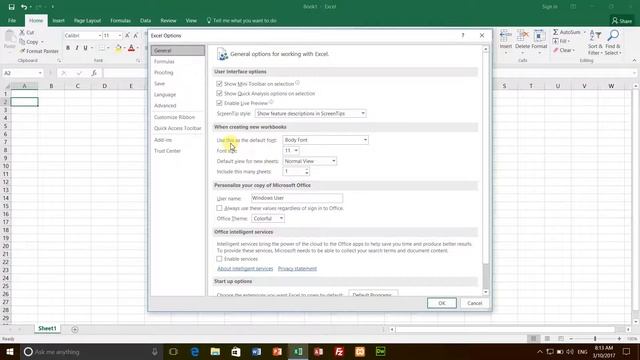The height and width of the screenshot is (360, 640).
Task: Click the Sort & Filter icon
Action: 595,36
